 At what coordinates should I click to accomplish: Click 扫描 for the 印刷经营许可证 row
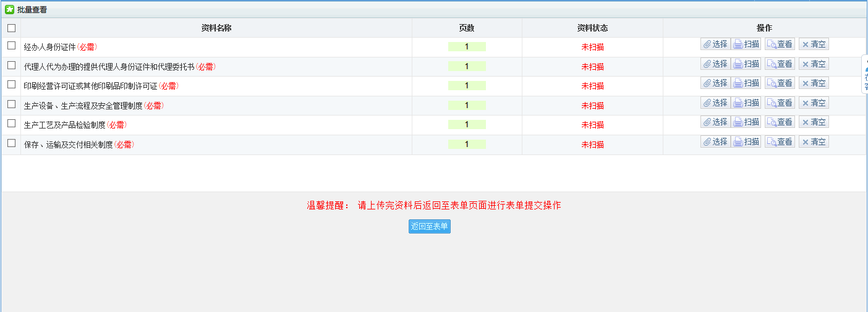click(746, 83)
